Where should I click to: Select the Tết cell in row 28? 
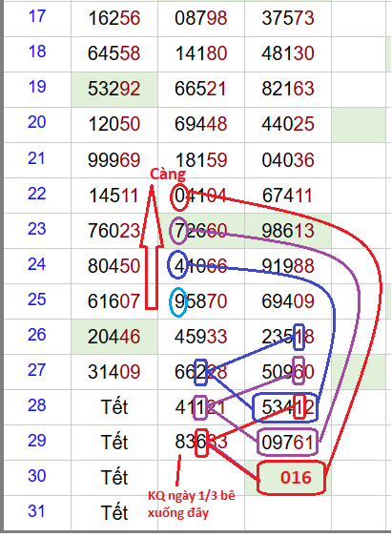114,407
